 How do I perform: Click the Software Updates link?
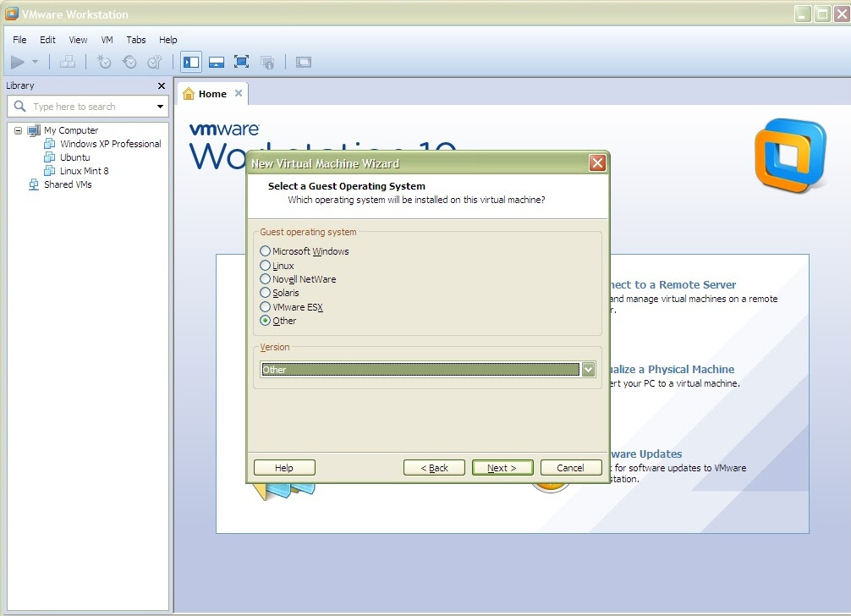646,454
